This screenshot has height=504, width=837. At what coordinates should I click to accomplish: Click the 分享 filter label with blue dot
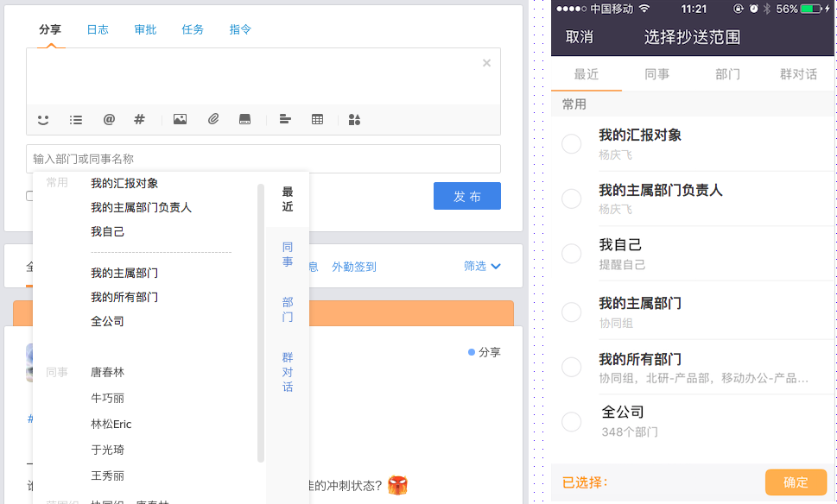[485, 352]
